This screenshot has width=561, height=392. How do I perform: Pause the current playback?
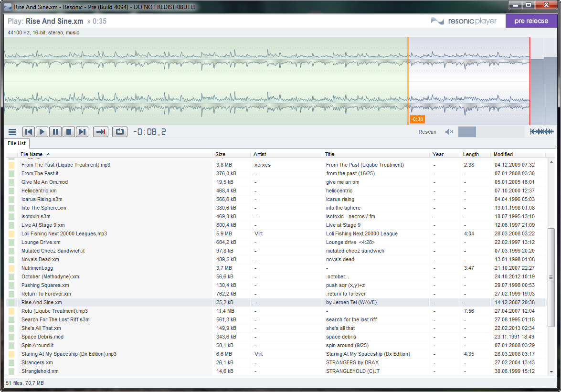[x=55, y=132]
